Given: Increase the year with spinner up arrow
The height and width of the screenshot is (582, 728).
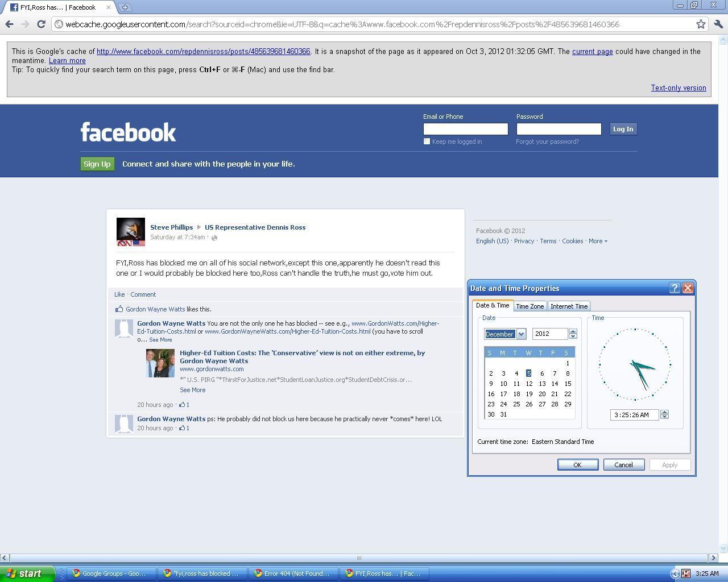Looking at the screenshot, I should (x=573, y=331).
